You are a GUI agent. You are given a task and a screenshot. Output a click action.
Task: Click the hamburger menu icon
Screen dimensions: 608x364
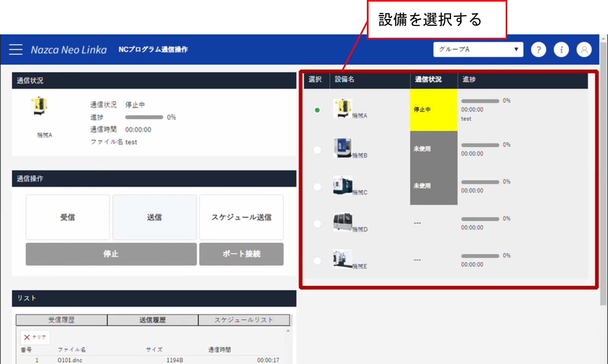pos(16,49)
